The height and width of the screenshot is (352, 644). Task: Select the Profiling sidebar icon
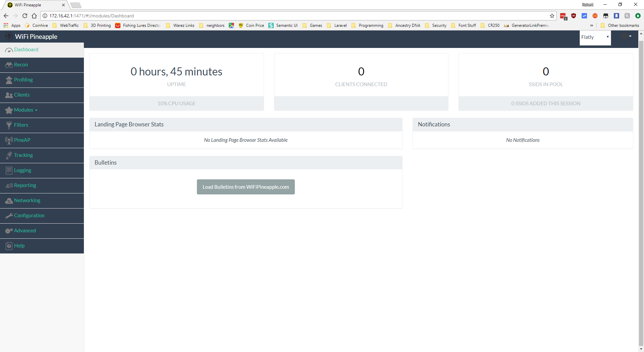tap(9, 80)
